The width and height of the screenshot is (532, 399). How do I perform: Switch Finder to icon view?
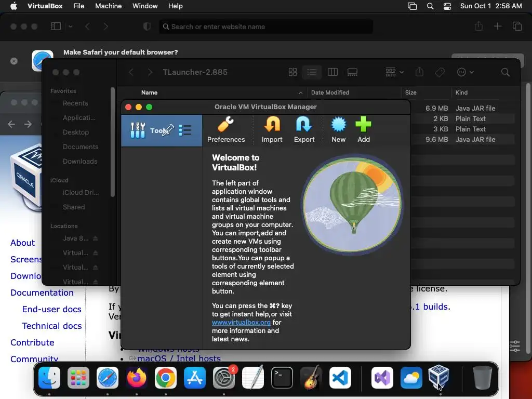292,72
